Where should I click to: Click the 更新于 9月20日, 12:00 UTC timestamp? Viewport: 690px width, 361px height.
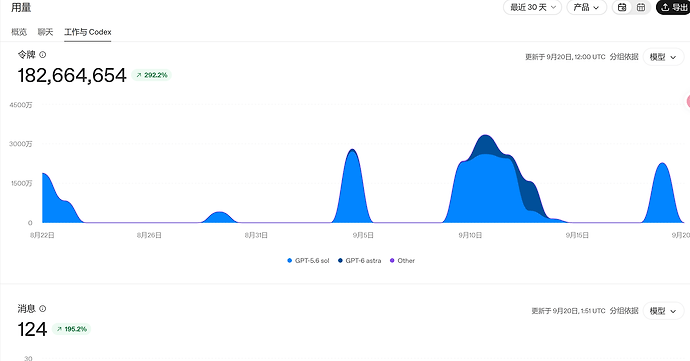click(565, 57)
